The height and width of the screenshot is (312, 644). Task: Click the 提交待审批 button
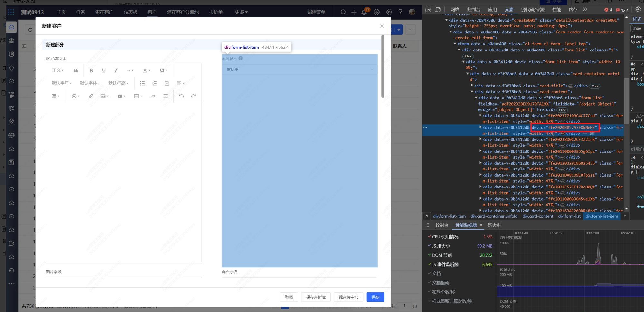(348, 297)
